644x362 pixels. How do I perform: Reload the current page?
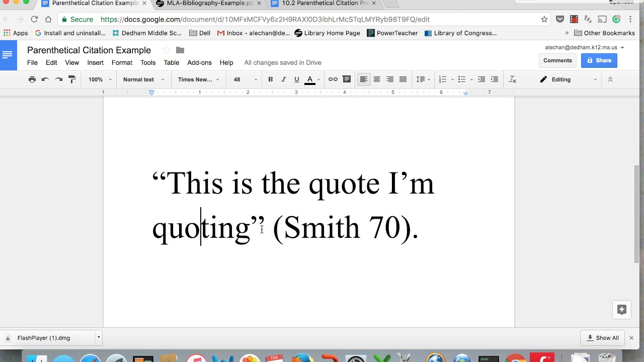[x=34, y=19]
